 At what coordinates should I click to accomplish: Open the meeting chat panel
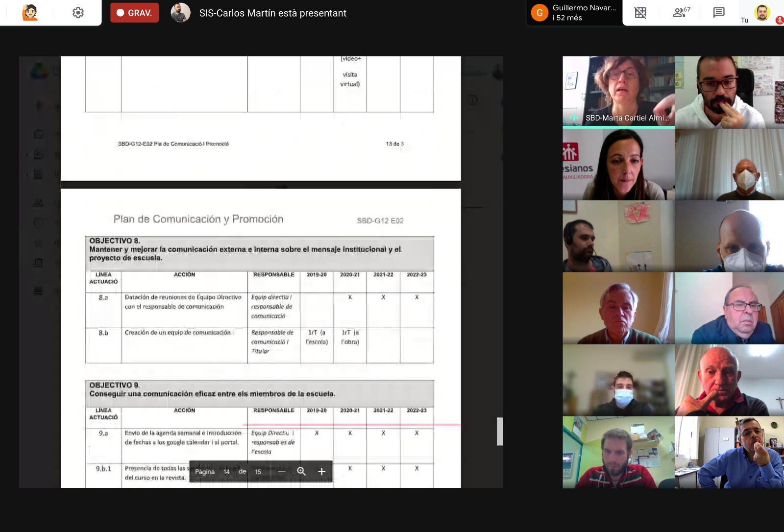pos(719,13)
